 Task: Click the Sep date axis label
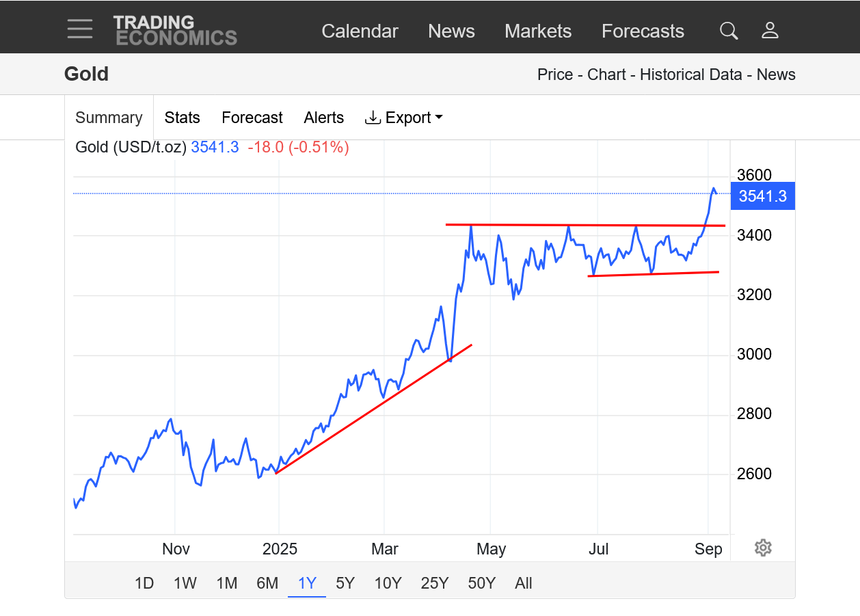(709, 549)
